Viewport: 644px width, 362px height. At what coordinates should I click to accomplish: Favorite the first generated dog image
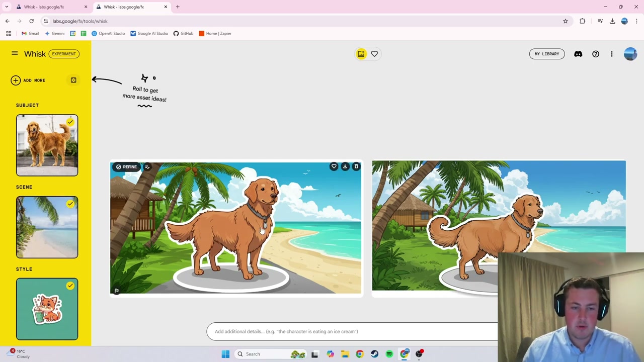(334, 166)
